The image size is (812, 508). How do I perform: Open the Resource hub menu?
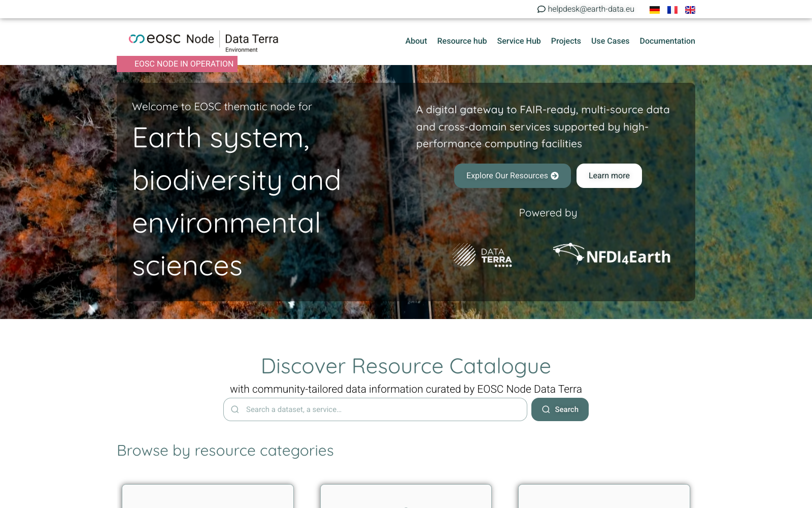pos(462,41)
